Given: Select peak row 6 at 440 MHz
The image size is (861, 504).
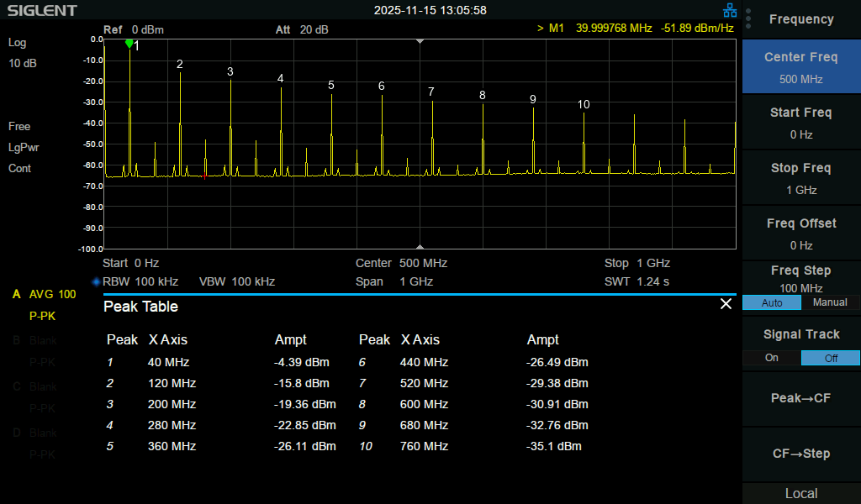Looking at the screenshot, I should [x=473, y=363].
